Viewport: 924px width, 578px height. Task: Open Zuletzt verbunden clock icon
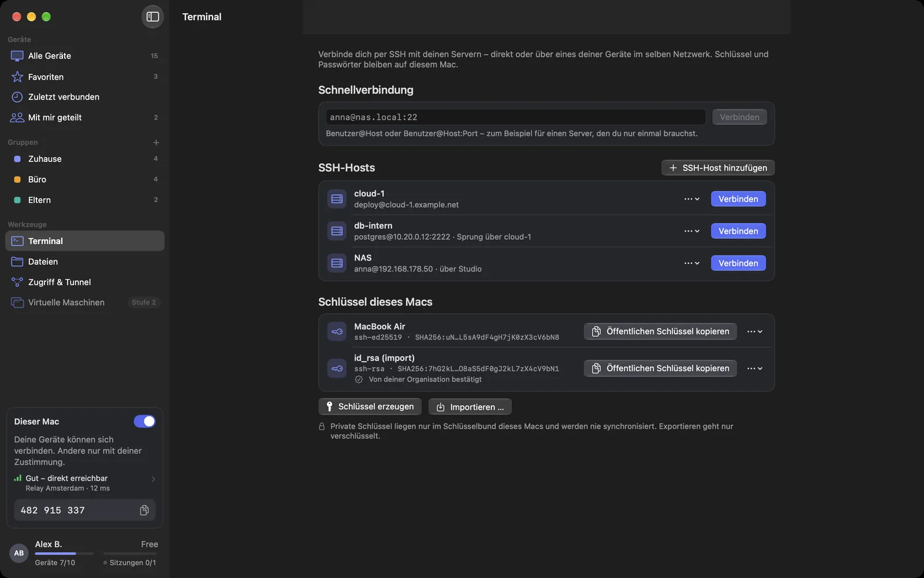[17, 97]
